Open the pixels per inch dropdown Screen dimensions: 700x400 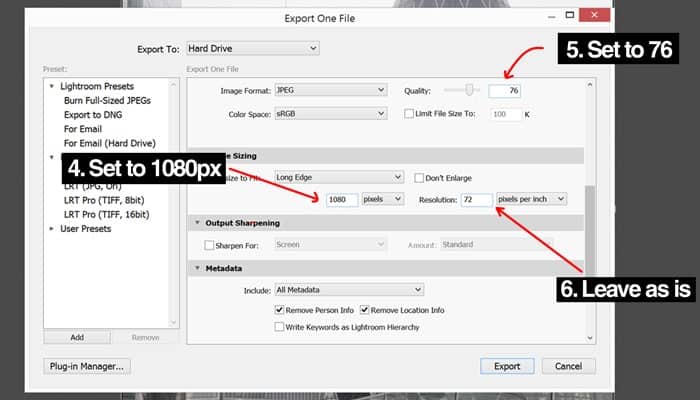[x=532, y=199]
